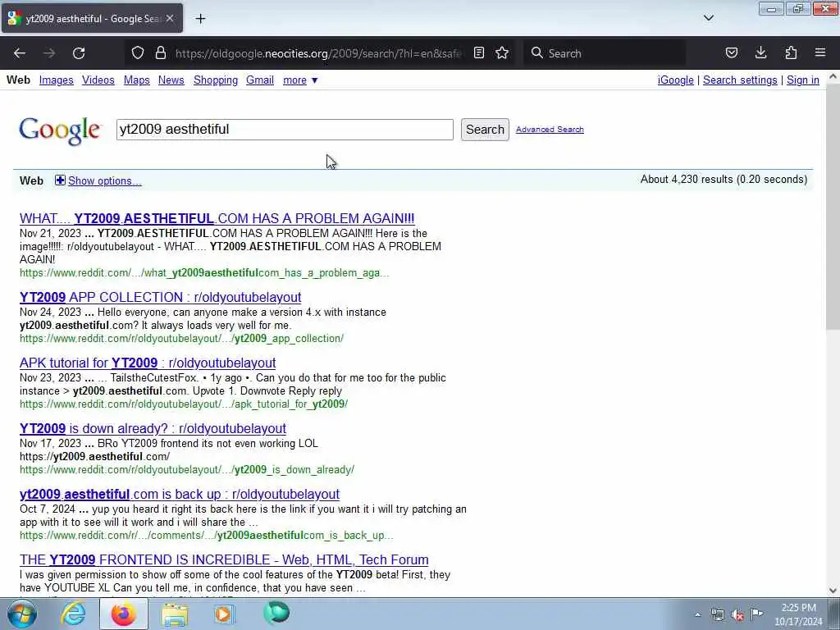
Task: Click page scrollbar up arrow
Action: tap(833, 76)
